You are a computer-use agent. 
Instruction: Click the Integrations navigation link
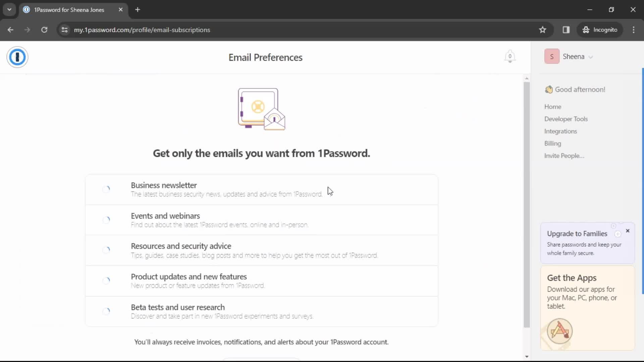[x=561, y=131]
